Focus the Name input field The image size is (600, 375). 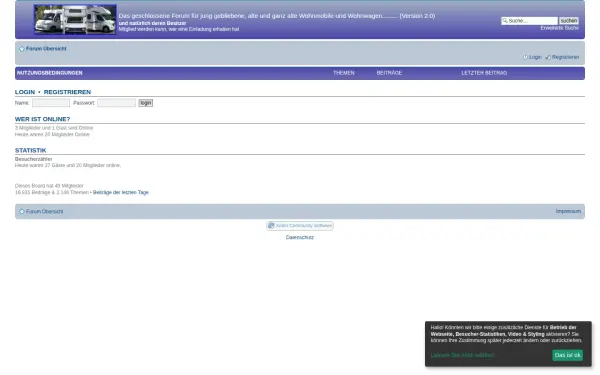51,103
